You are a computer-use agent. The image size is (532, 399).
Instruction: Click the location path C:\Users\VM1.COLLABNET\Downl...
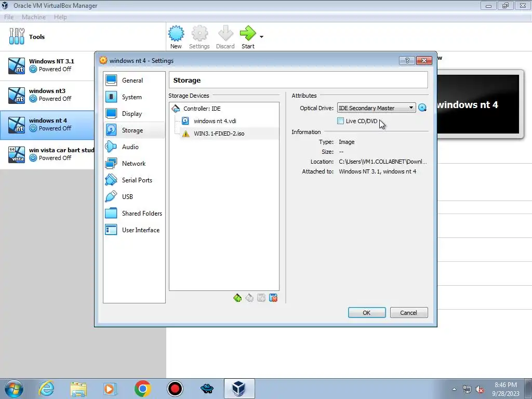[x=383, y=162]
